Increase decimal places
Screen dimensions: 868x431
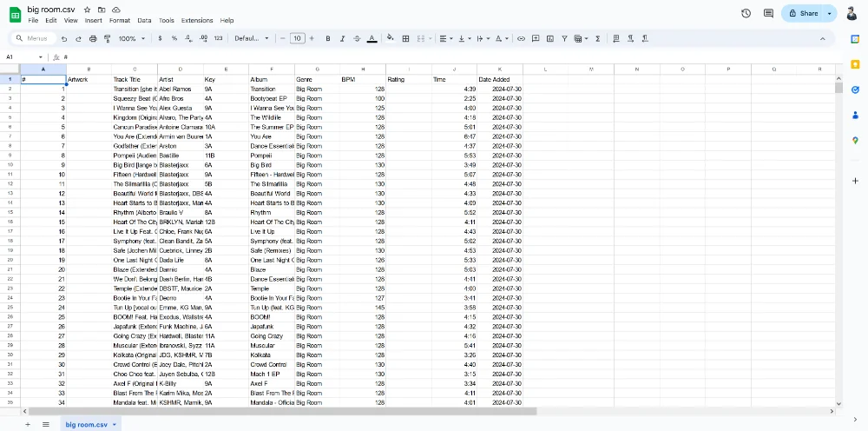203,39
